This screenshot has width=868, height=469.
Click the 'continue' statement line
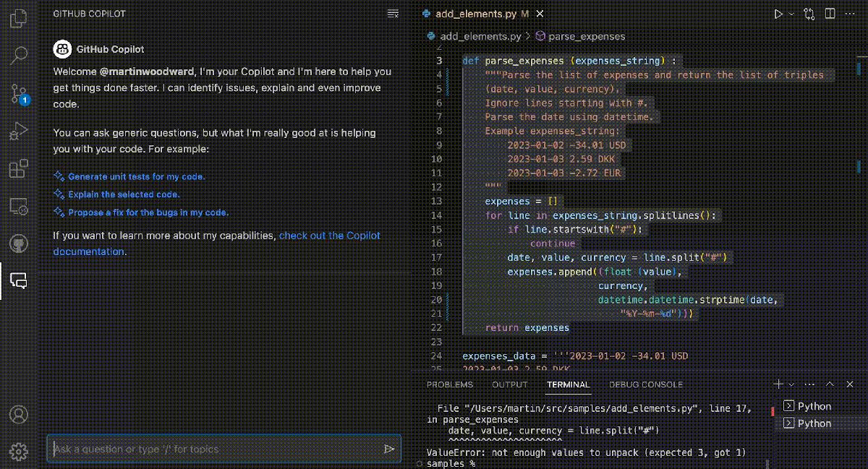[x=552, y=244]
